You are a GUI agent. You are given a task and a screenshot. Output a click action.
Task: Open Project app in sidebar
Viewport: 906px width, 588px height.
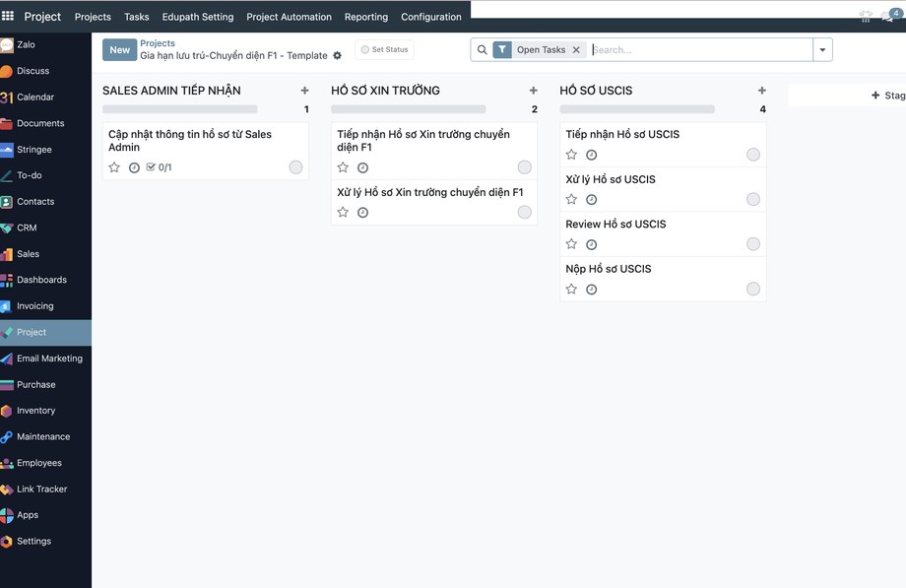pos(45,333)
